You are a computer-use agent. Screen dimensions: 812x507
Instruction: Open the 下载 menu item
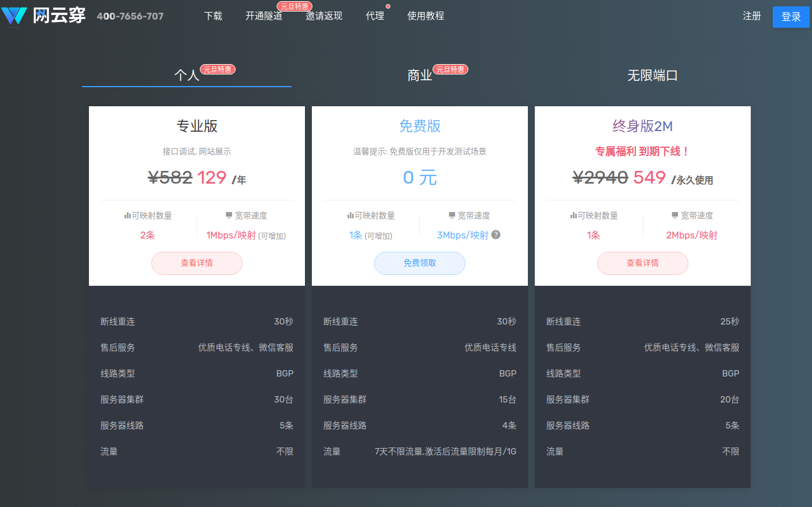[213, 16]
